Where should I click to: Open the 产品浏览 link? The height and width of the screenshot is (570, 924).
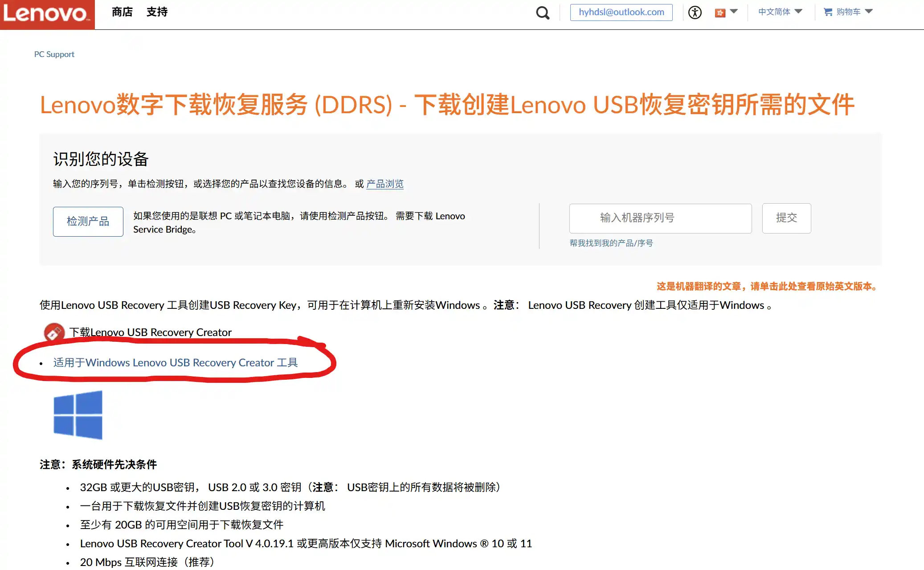(384, 184)
